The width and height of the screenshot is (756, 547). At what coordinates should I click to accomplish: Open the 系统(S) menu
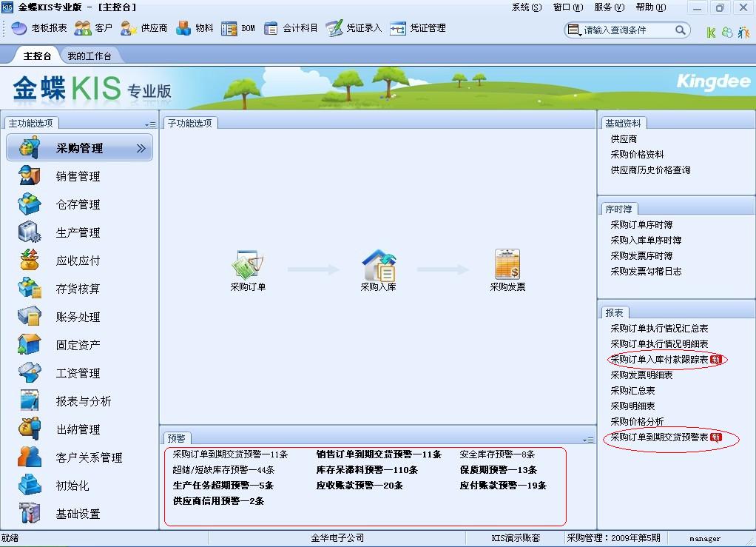(x=527, y=7)
